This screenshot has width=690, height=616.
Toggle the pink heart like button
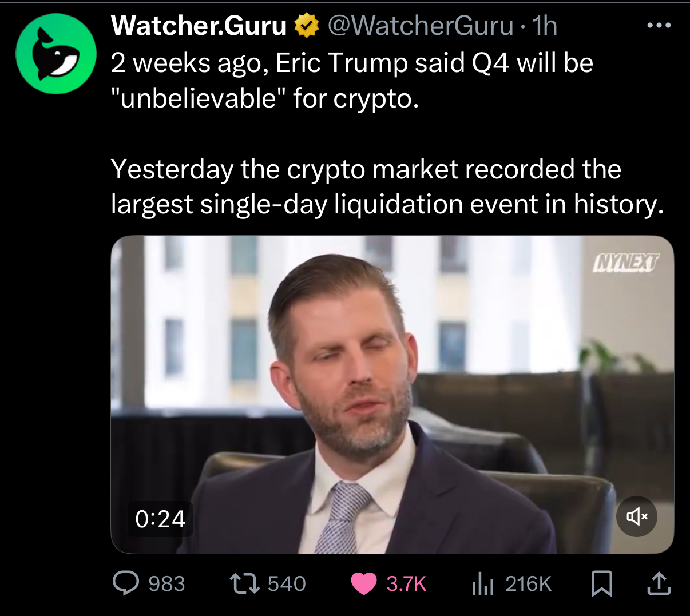click(x=363, y=584)
